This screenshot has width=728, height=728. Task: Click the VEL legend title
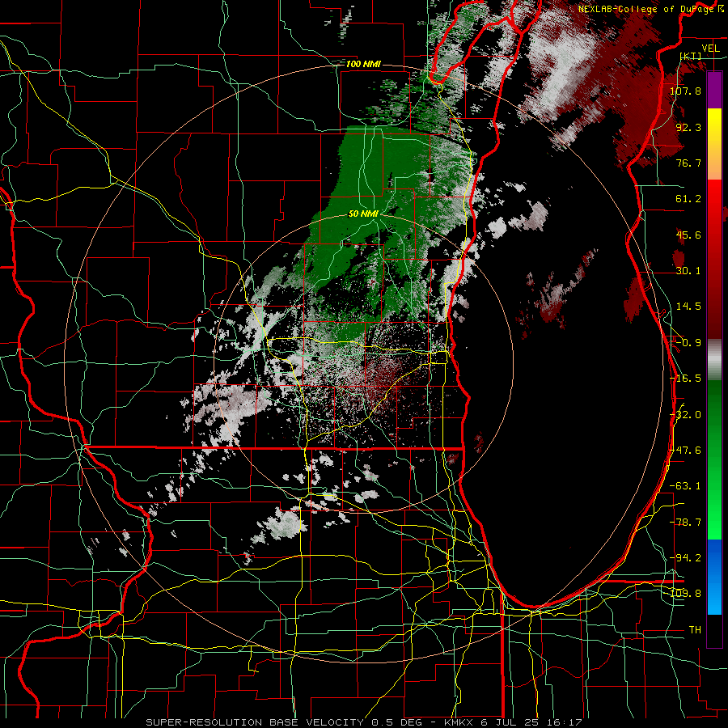(x=710, y=49)
